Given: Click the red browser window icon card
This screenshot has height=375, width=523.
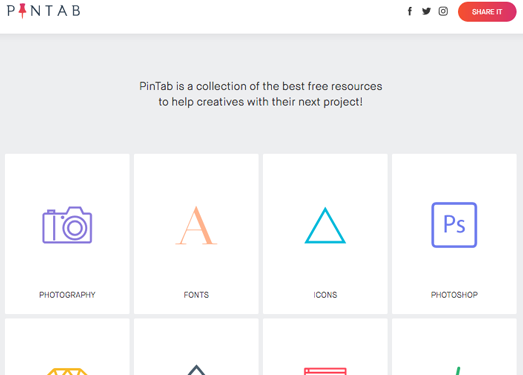Looking at the screenshot, I should coord(325,347).
